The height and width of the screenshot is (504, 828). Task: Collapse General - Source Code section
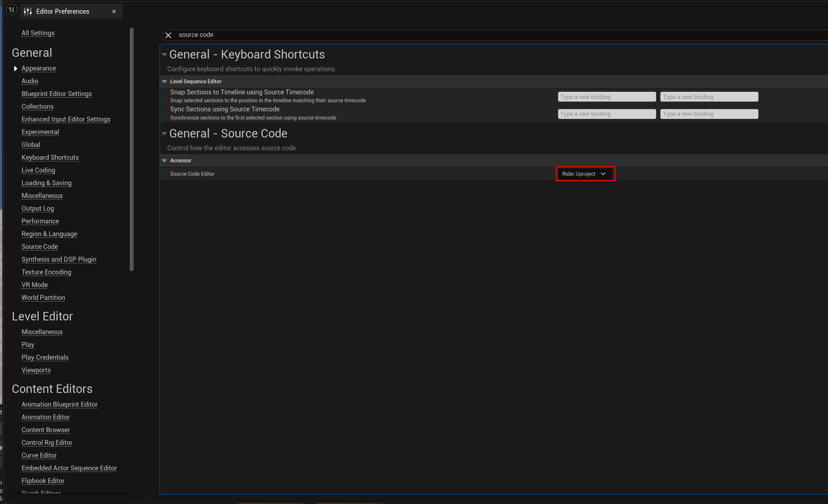point(164,134)
